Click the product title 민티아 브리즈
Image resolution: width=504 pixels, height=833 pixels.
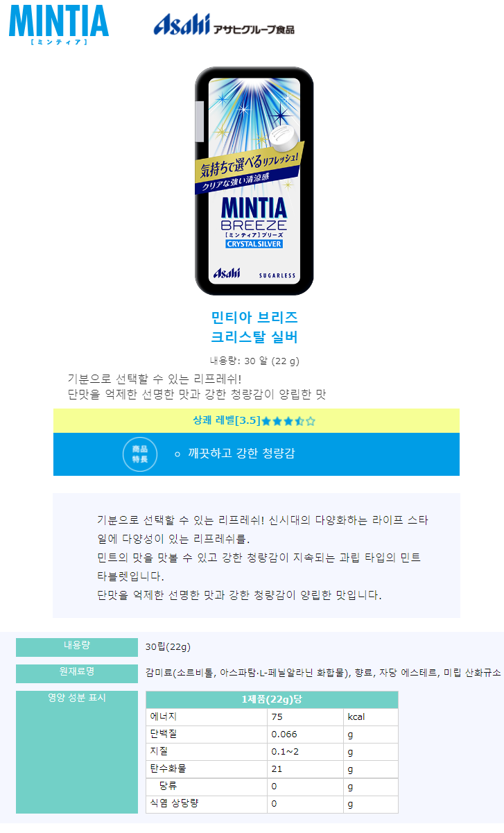point(254,318)
